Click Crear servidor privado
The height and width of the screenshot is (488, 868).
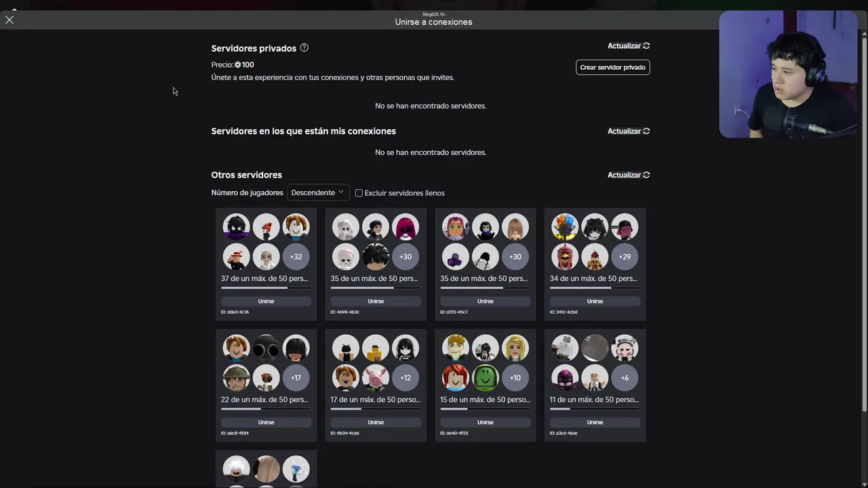[613, 67]
